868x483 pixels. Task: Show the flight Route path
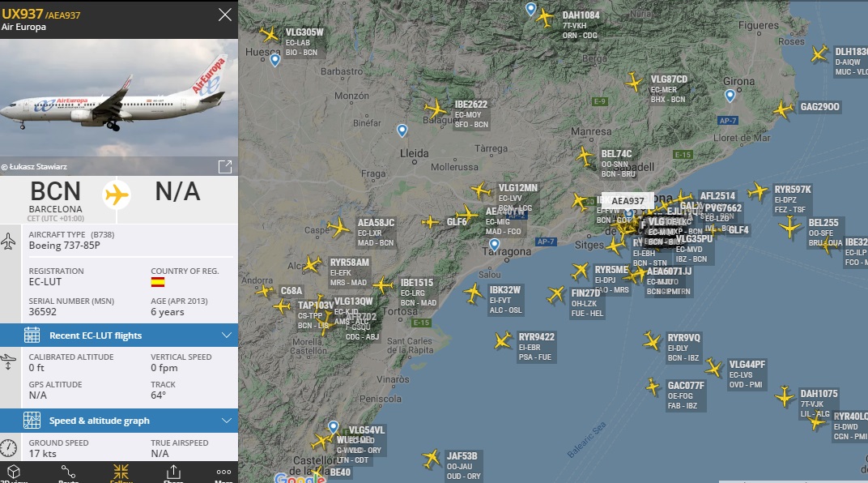tap(68, 472)
